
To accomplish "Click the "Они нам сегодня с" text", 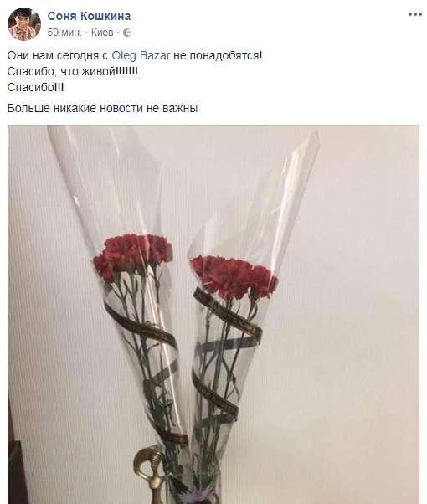I will pos(58,55).
